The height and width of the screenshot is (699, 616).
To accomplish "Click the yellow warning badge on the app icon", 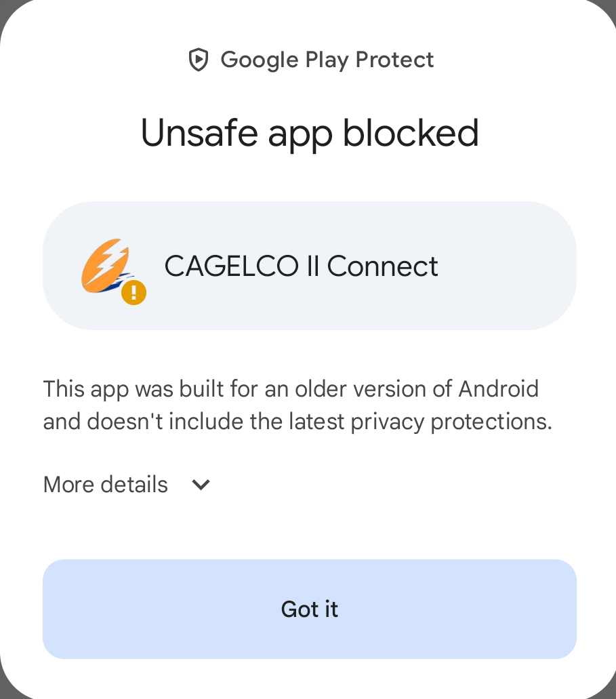I will point(133,292).
